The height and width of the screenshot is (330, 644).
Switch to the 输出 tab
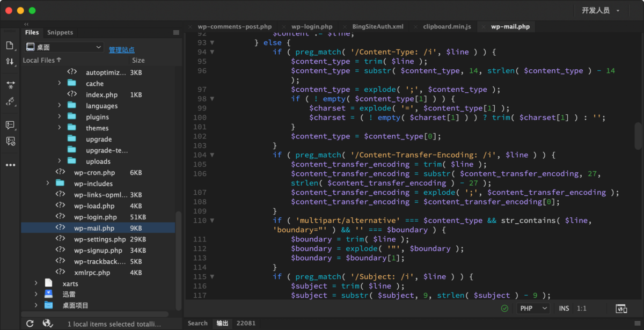pyautogui.click(x=222, y=324)
